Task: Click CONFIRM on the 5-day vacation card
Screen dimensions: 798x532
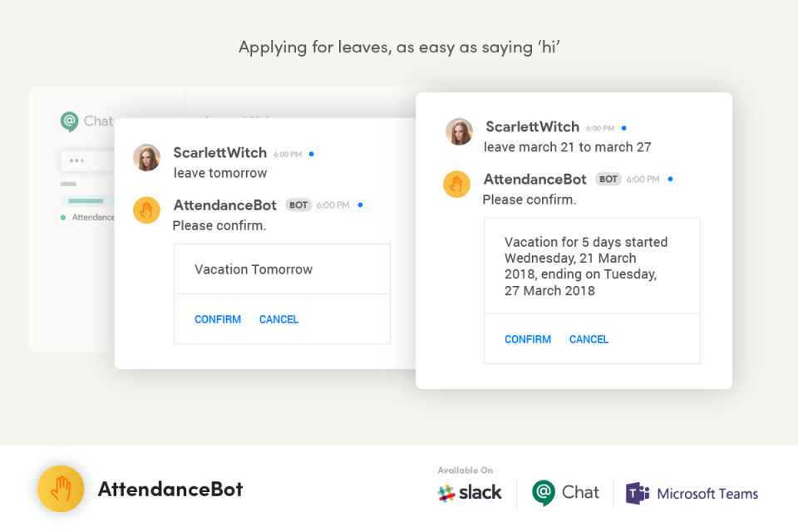Action: coord(528,339)
